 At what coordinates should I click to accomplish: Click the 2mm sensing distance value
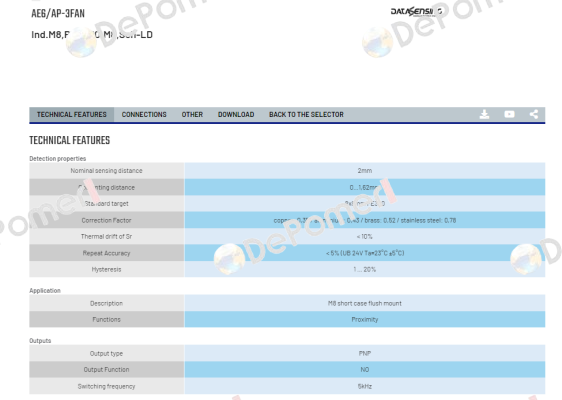pyautogui.click(x=365, y=171)
